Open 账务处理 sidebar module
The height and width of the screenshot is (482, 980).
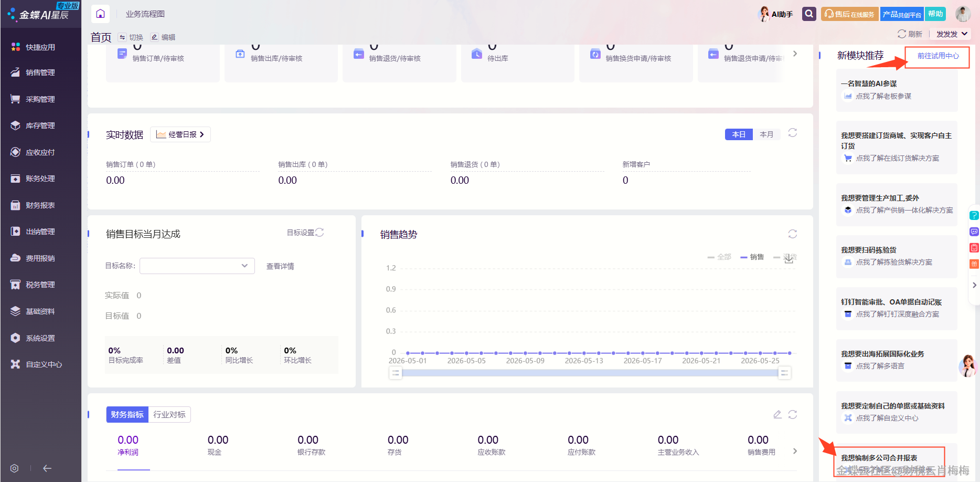pyautogui.click(x=40, y=179)
